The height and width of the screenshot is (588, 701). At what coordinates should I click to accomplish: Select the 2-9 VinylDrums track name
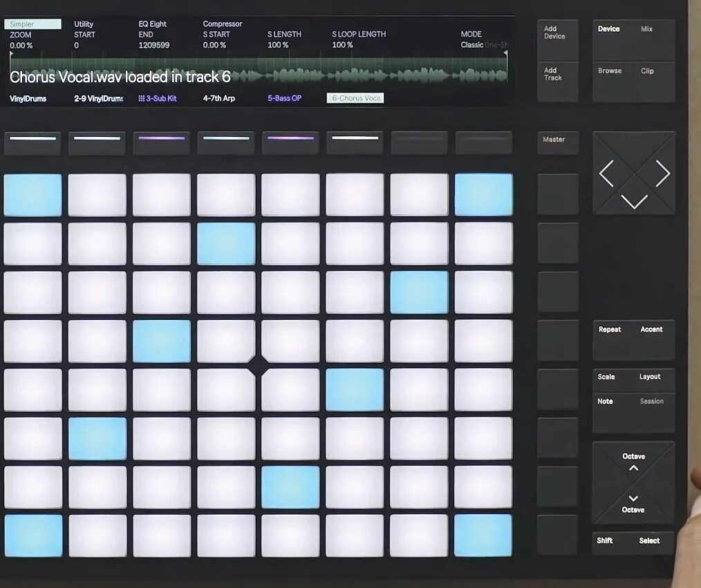[99, 98]
